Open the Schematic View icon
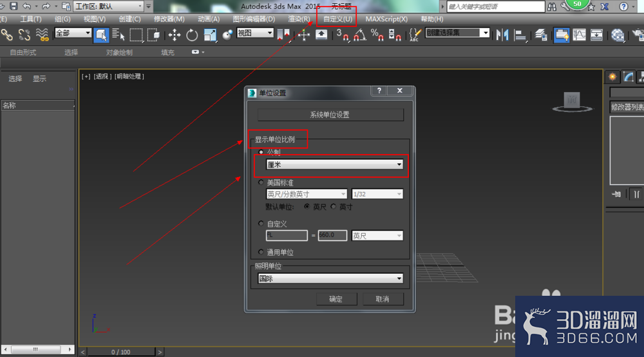 click(x=596, y=35)
